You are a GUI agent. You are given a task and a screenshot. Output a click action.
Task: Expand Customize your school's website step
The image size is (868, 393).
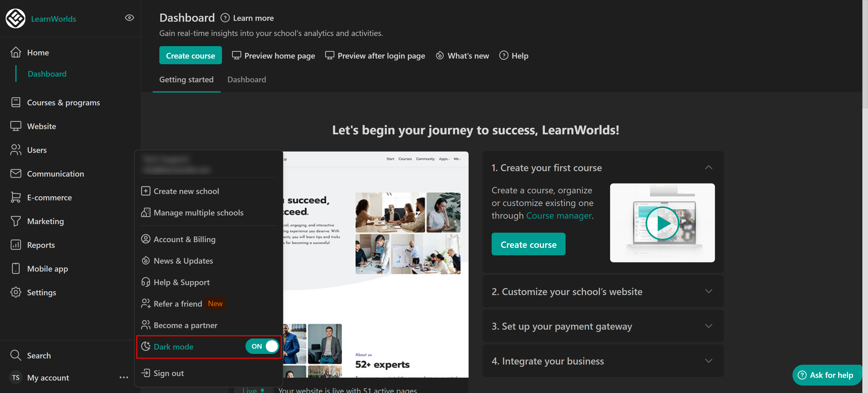(708, 291)
